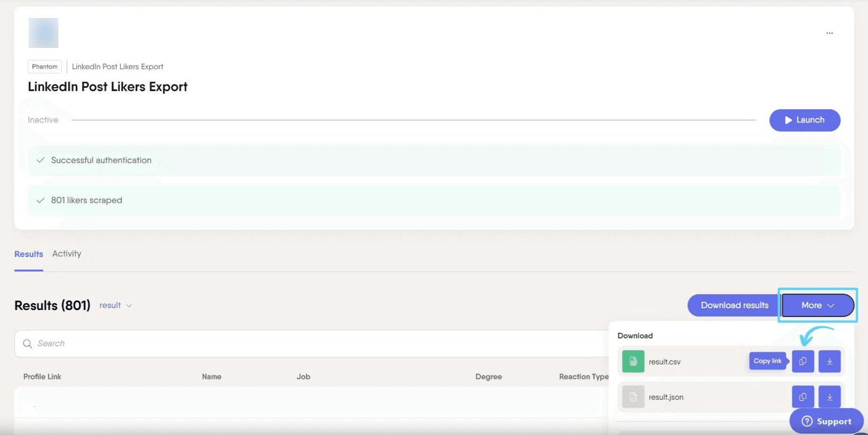Click the Name column header
Screen dimensions: 868x435
pos(212,377)
